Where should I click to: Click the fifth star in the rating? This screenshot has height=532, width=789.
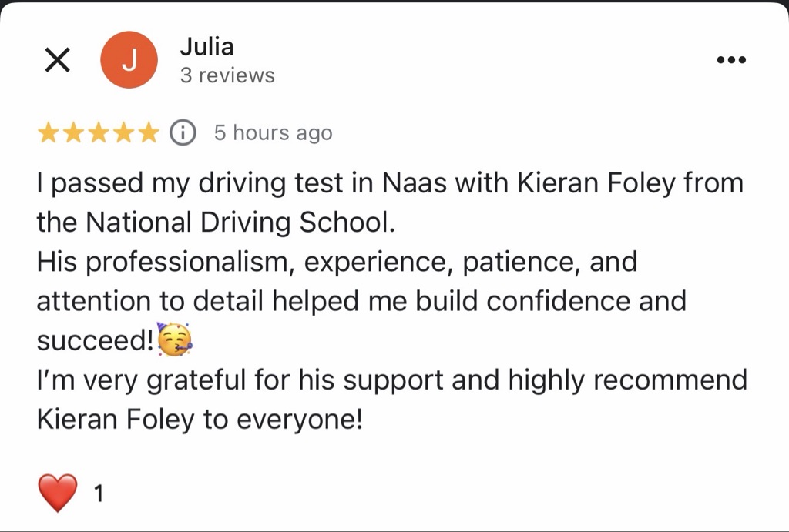point(147,132)
